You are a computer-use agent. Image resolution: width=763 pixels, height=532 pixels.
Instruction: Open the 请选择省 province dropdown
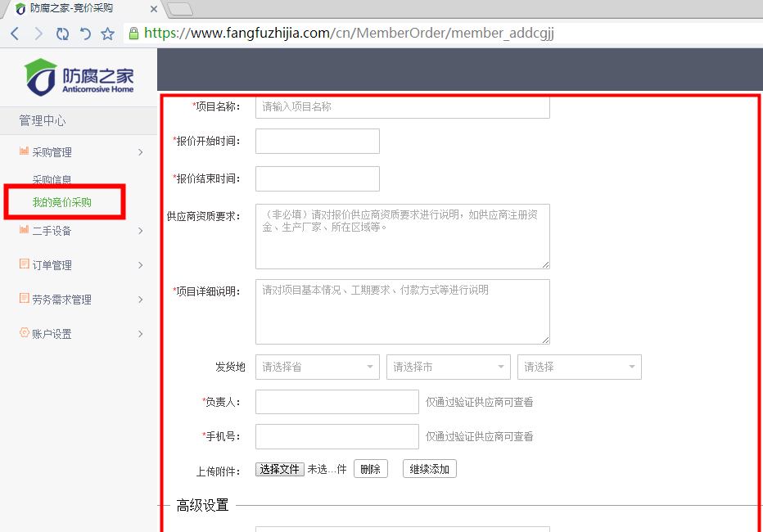pyautogui.click(x=317, y=367)
